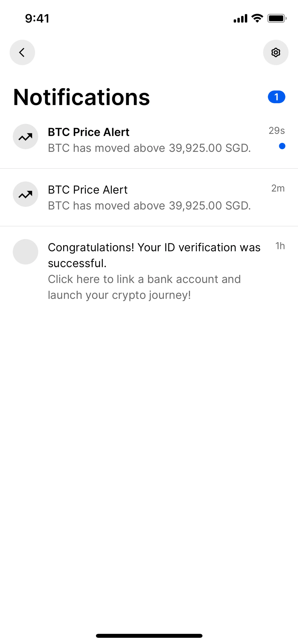The height and width of the screenshot is (644, 298).
Task: Tap the Wi-Fi status icon
Action: (x=257, y=18)
